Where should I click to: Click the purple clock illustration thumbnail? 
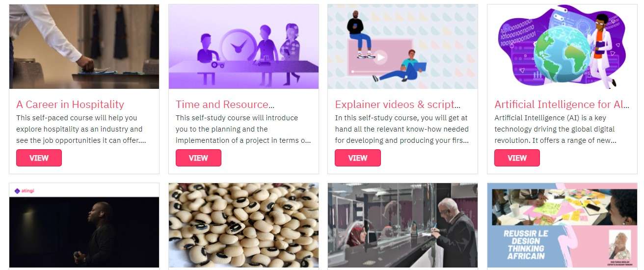coord(243,47)
